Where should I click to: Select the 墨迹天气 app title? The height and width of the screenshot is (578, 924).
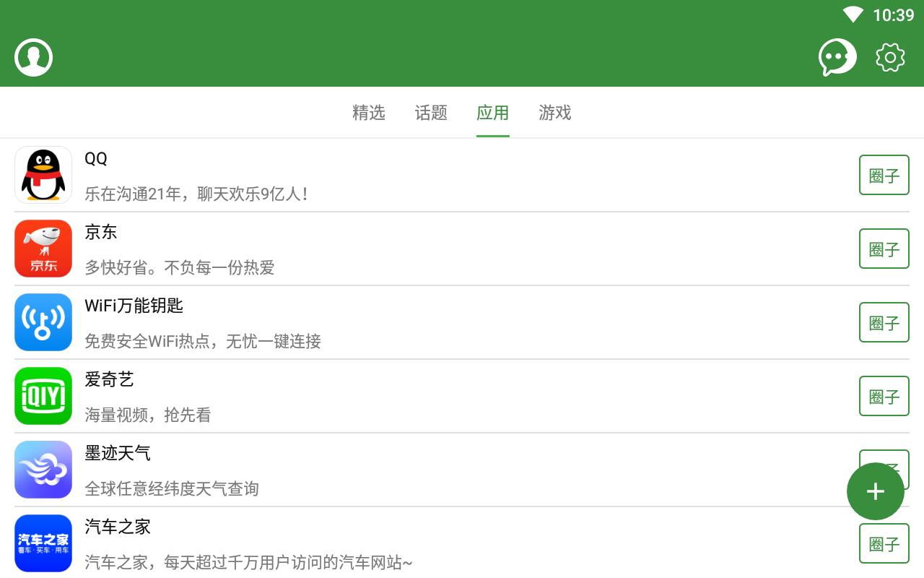pyautogui.click(x=118, y=453)
